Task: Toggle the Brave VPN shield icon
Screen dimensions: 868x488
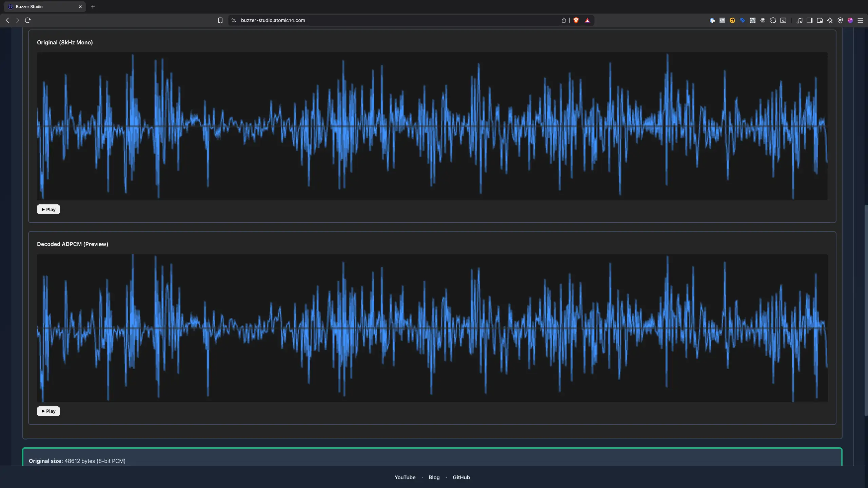Action: pos(840,20)
